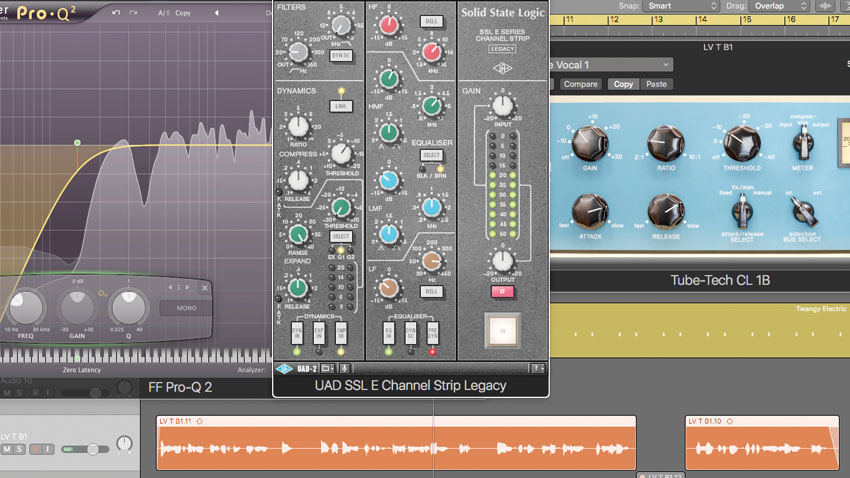
Task: Open Zero Latency processing mode menu
Action: pyautogui.click(x=81, y=370)
